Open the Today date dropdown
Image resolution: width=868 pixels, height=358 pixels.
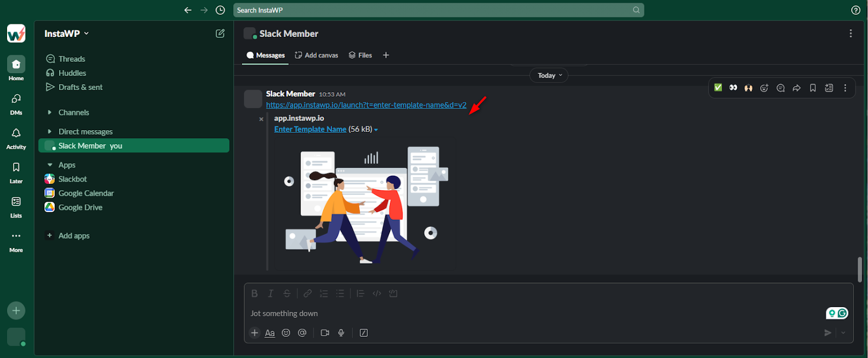point(549,75)
